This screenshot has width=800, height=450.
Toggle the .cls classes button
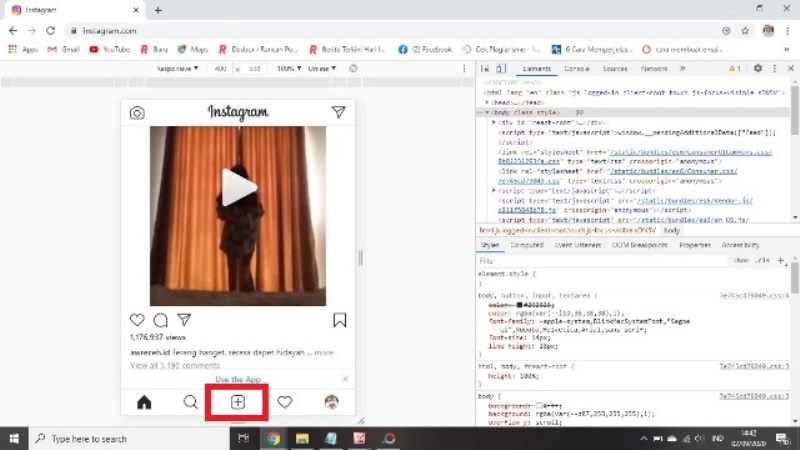(763, 260)
